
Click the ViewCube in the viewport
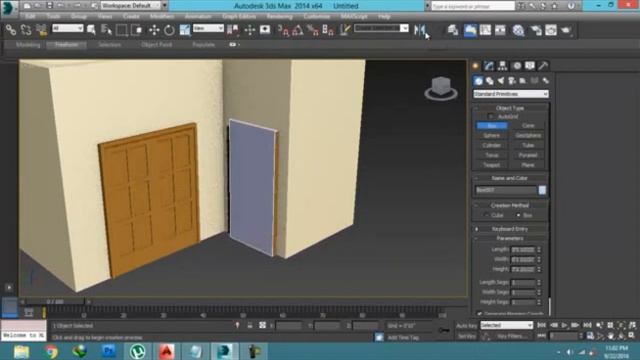point(441,88)
